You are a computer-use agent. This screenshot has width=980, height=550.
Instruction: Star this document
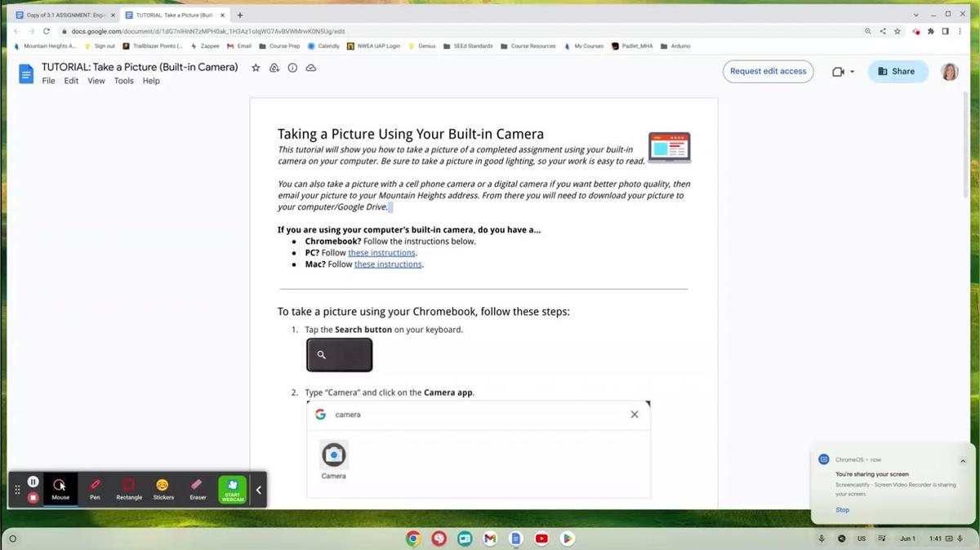(256, 69)
